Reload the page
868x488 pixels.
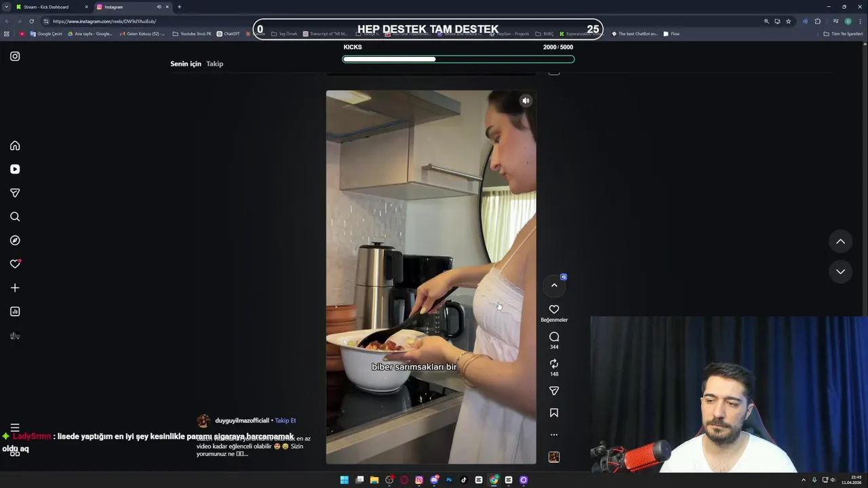coord(31,21)
